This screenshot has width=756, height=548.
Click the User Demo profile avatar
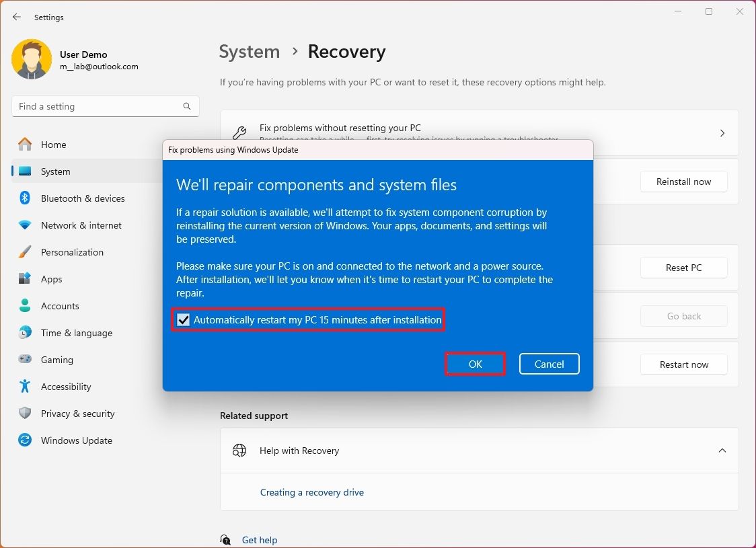[x=32, y=59]
